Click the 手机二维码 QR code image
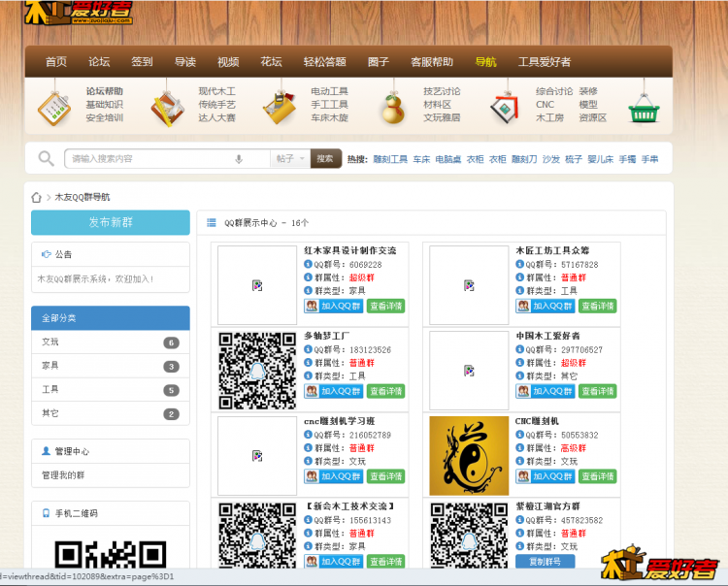 [x=111, y=554]
